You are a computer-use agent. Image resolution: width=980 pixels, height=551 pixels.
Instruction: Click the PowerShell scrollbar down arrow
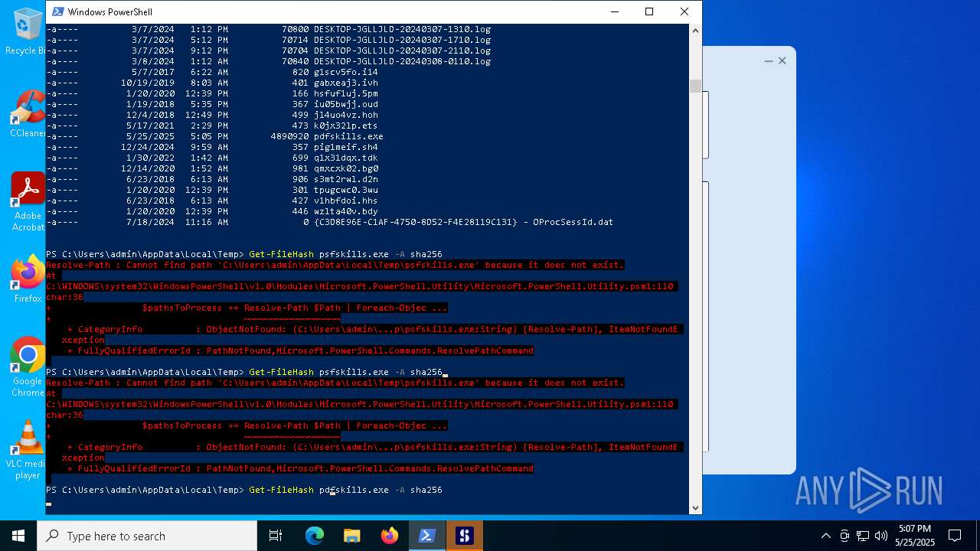tap(695, 507)
